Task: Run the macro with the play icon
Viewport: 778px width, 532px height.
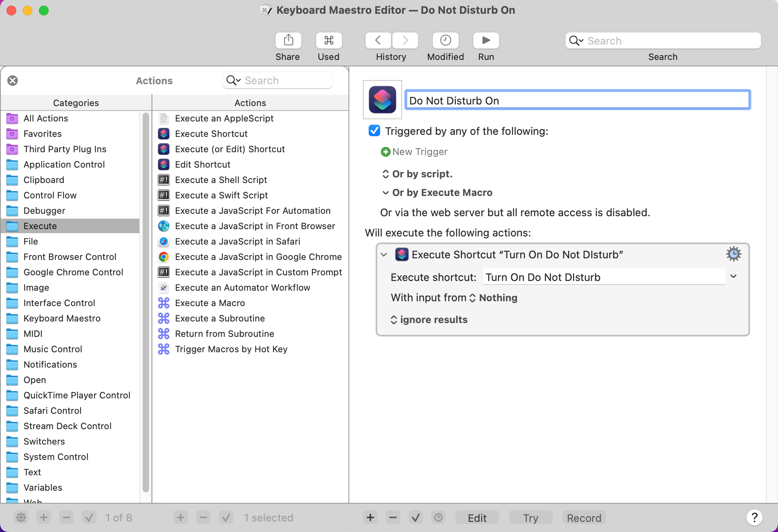Action: coord(486,40)
